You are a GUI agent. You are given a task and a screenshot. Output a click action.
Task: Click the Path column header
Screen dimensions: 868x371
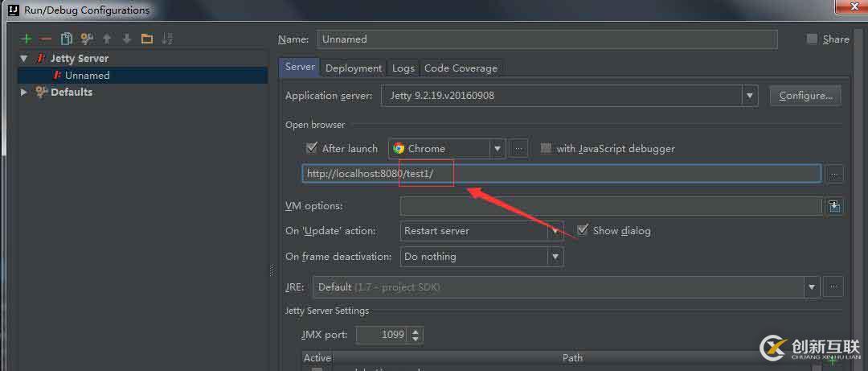pyautogui.click(x=572, y=357)
